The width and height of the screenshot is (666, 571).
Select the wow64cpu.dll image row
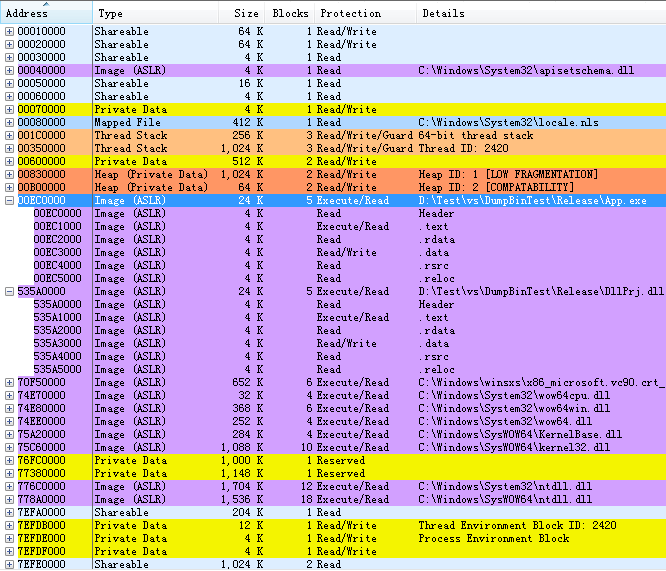pyautogui.click(x=300, y=395)
